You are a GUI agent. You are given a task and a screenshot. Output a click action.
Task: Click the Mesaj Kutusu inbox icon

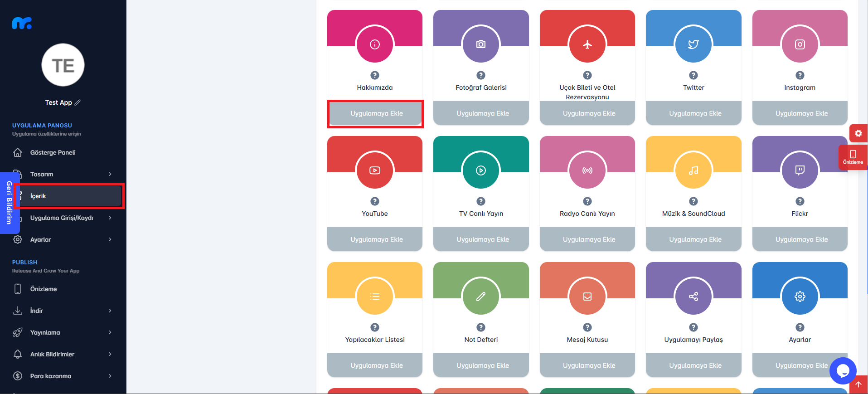tap(587, 297)
